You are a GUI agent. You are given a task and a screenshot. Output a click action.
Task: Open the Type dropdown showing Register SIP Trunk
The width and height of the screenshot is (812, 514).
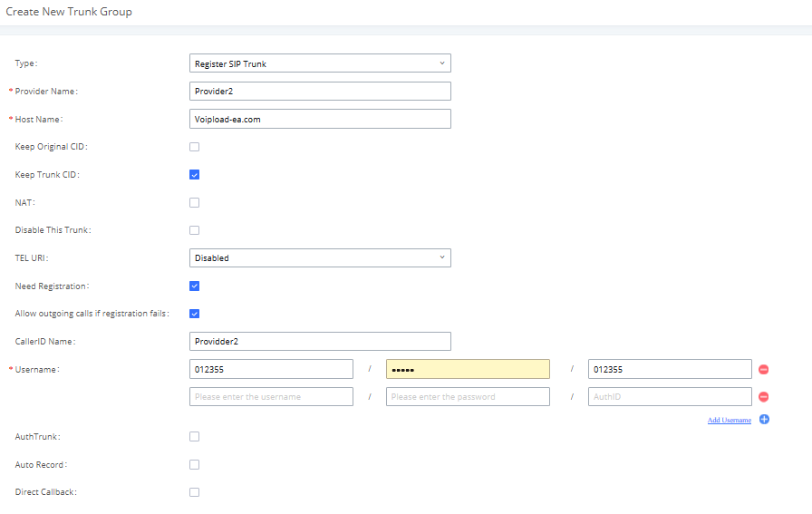coord(320,63)
